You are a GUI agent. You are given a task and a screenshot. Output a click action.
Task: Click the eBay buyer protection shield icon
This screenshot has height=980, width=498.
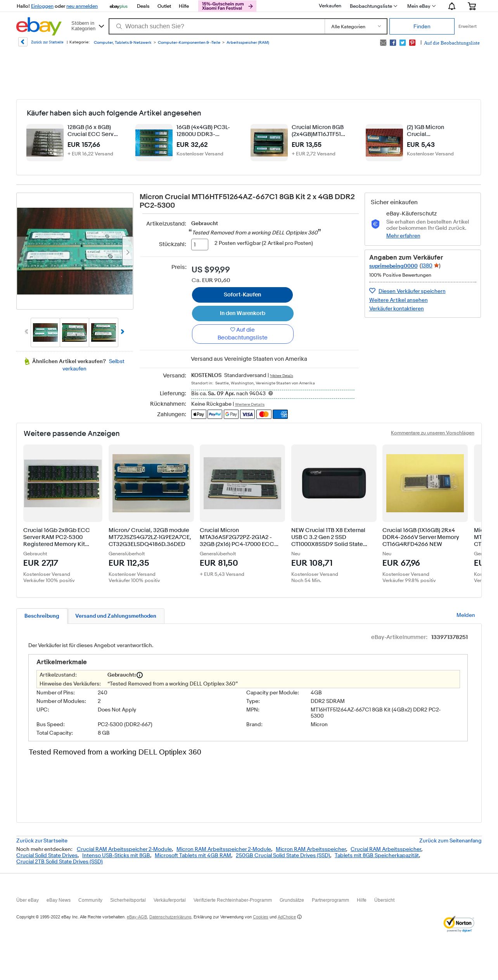click(x=375, y=224)
